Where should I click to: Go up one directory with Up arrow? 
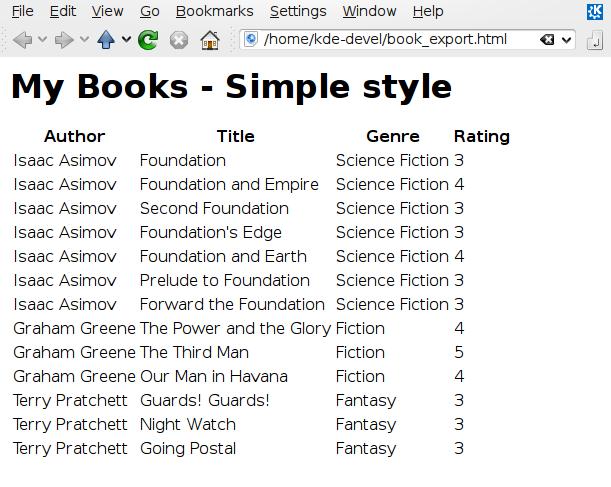(106, 40)
